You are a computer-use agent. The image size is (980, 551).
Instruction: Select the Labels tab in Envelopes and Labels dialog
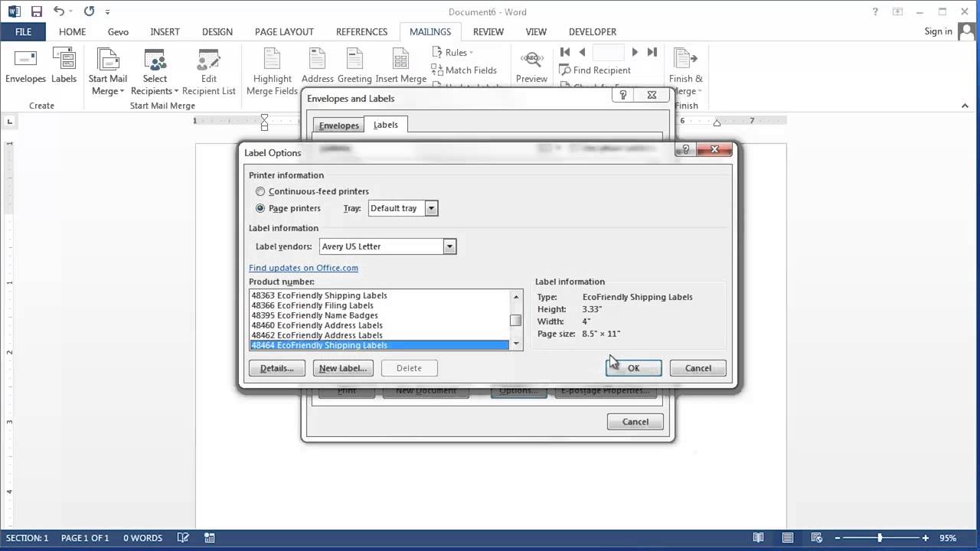[386, 125]
